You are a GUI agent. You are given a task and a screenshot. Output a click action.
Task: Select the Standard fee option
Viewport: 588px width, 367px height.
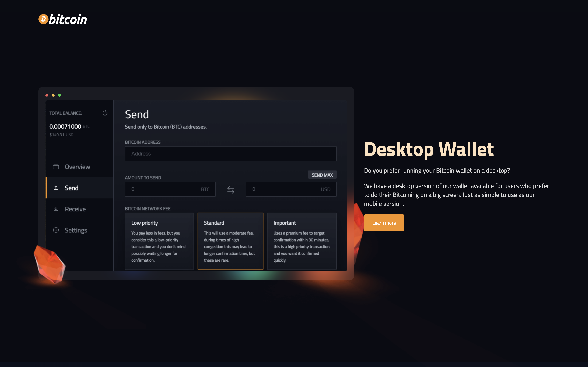tap(231, 241)
